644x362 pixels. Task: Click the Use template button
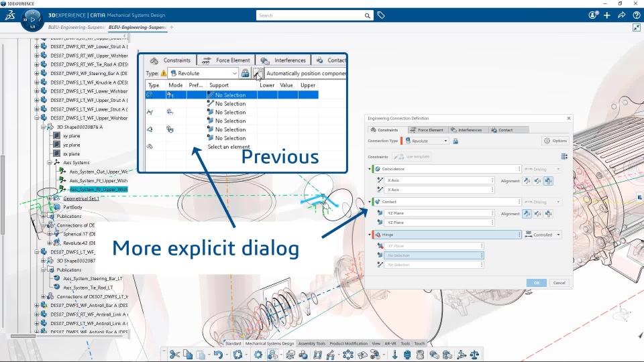413,156
